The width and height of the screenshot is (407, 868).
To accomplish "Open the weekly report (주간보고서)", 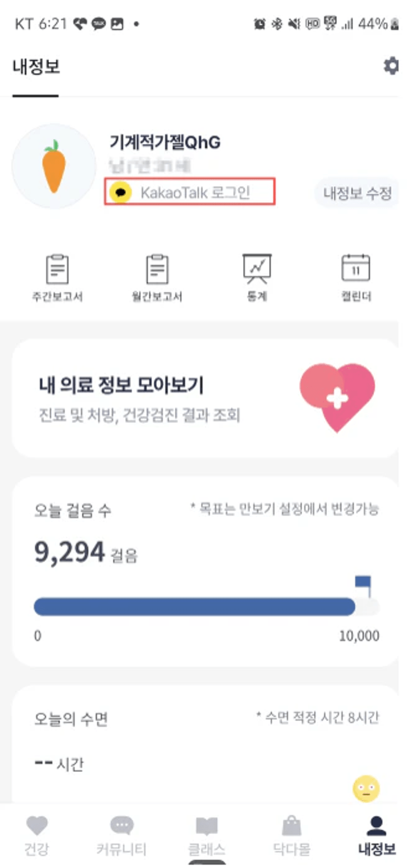I will click(57, 277).
